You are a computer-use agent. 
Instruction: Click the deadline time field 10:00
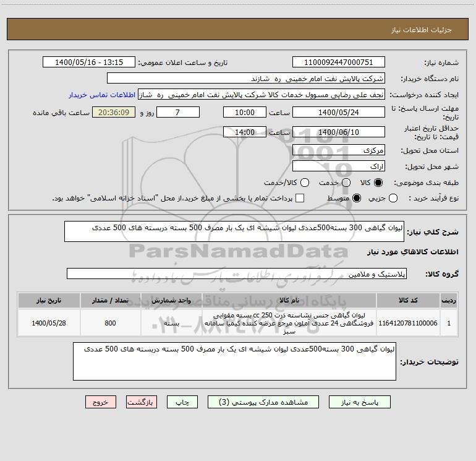point(245,112)
